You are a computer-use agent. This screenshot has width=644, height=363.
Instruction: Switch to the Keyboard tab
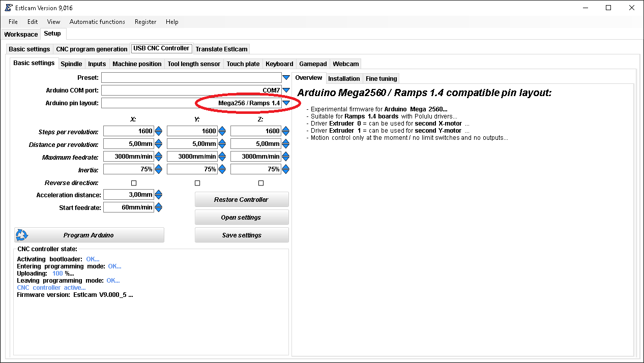click(279, 64)
